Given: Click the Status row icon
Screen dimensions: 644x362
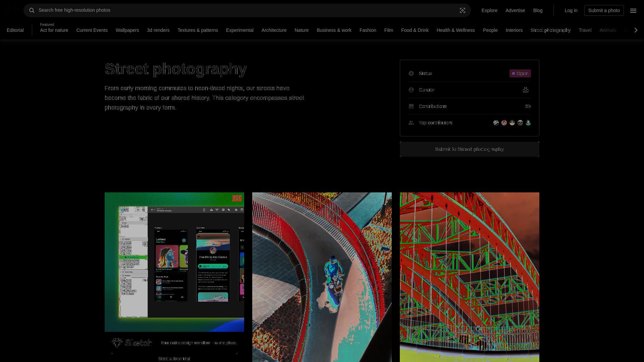Looking at the screenshot, I should tap(411, 73).
